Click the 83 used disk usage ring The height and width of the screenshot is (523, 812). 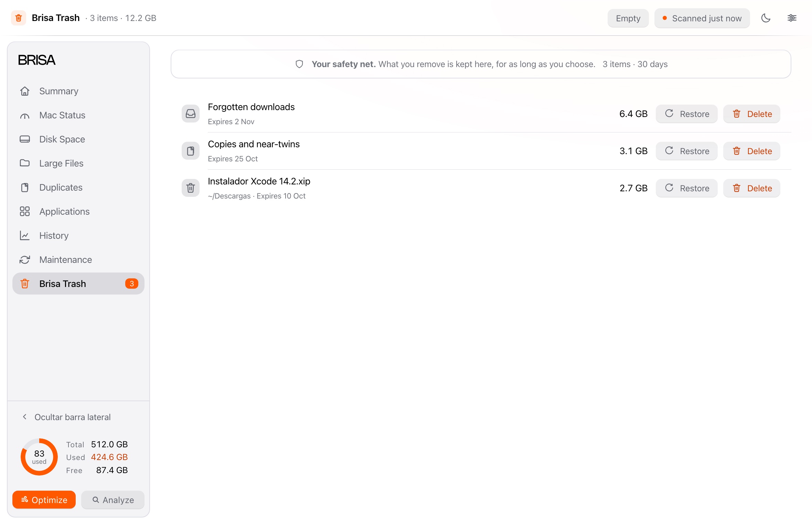pyautogui.click(x=39, y=457)
